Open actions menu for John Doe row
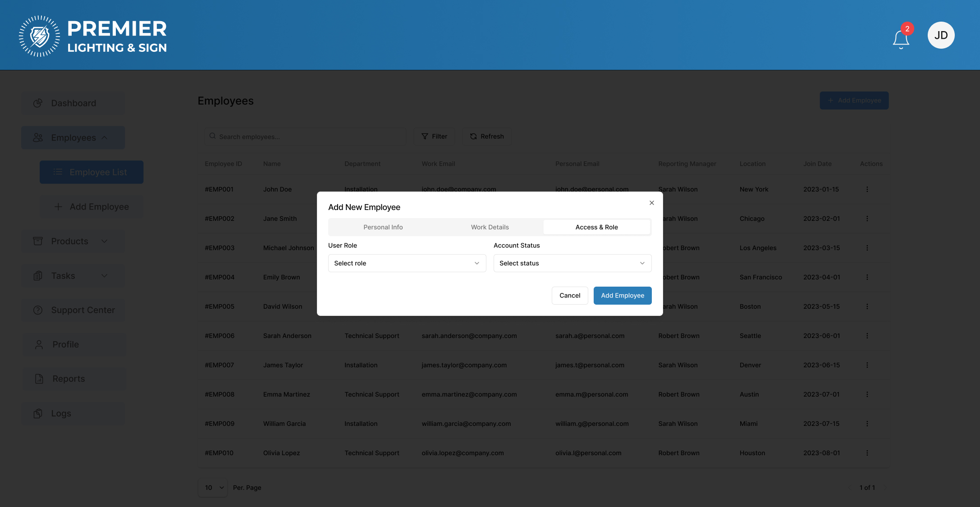This screenshot has height=507, width=980. (867, 189)
